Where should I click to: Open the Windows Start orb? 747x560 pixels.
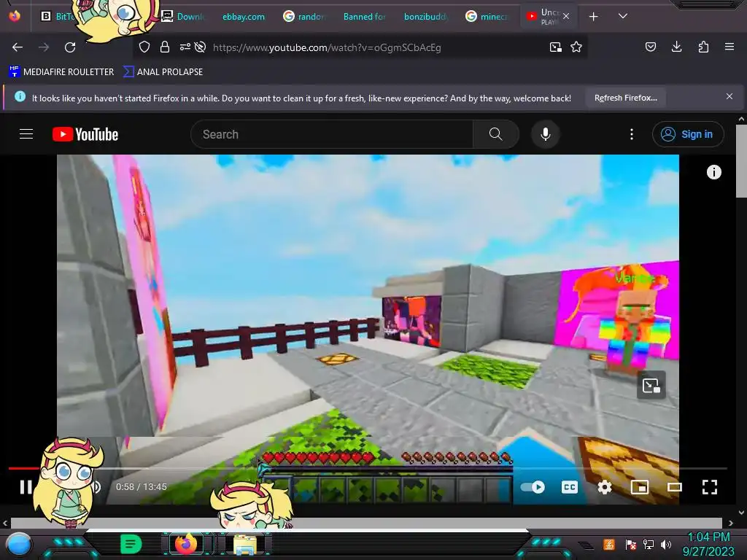[18, 545]
